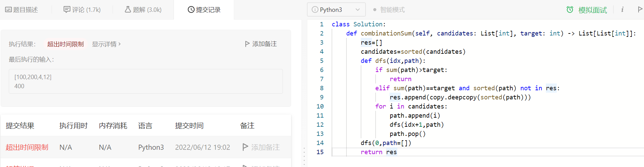644x167 pixels.
Task: Click the 模拟面试 alarm clock icon
Action: pyautogui.click(x=570, y=10)
